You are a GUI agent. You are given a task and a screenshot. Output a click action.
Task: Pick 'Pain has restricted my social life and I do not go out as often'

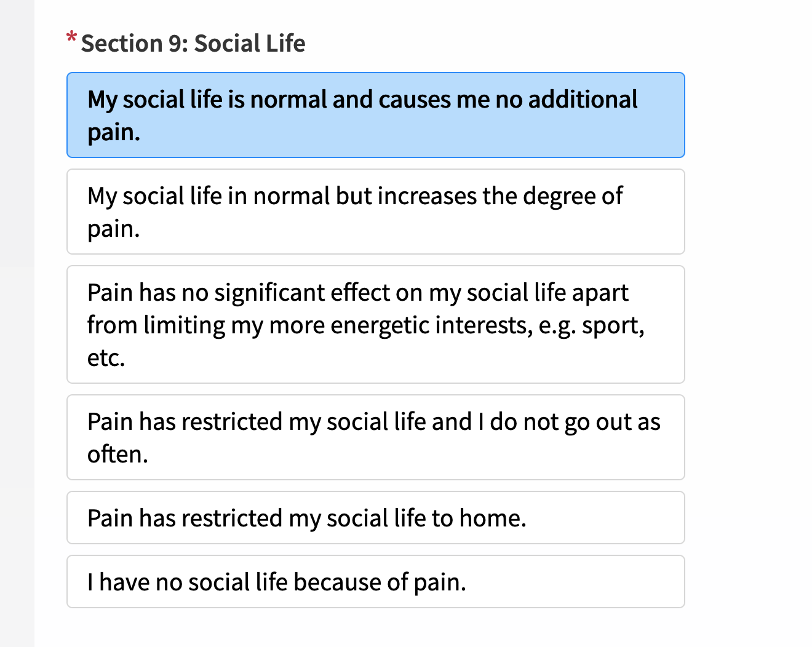375,437
